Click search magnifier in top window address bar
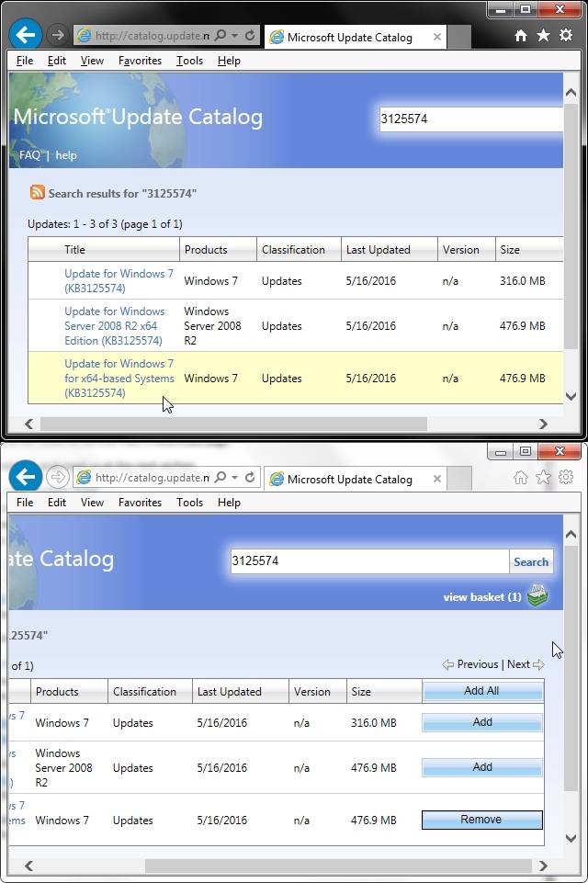The height and width of the screenshot is (883, 588). click(x=220, y=35)
